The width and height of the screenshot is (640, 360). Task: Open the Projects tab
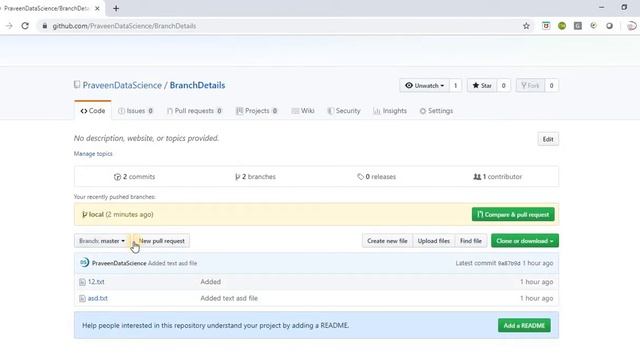pyautogui.click(x=257, y=111)
